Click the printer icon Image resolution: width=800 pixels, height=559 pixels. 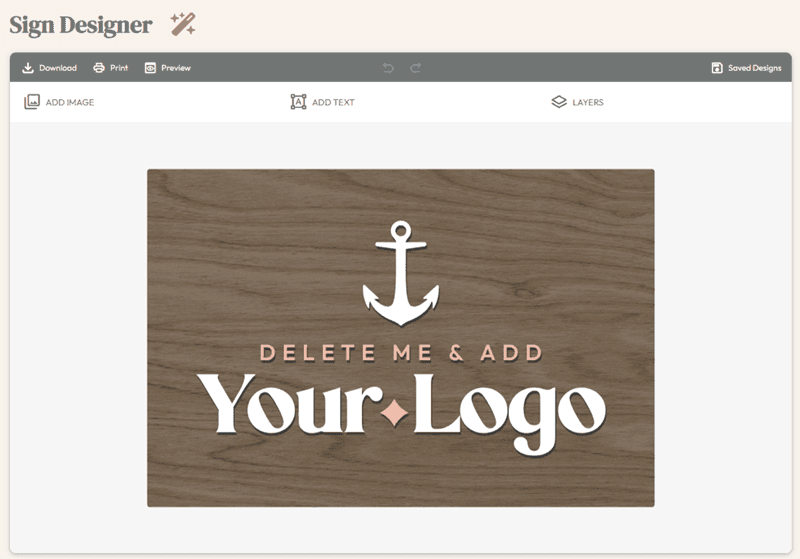pos(98,68)
